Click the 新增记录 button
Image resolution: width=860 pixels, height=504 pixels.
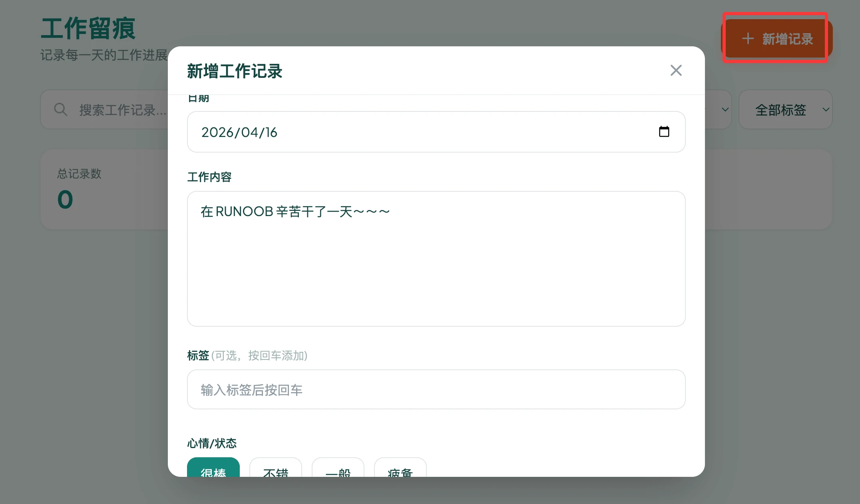(x=776, y=39)
